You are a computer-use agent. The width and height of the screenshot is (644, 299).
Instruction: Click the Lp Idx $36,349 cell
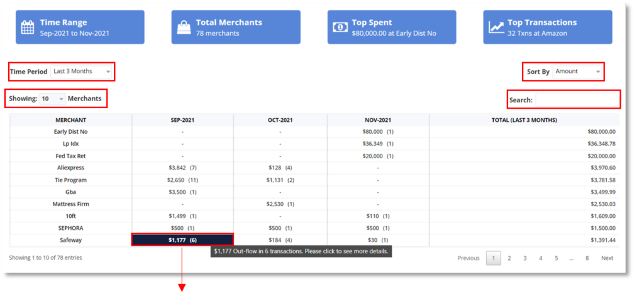pos(378,144)
